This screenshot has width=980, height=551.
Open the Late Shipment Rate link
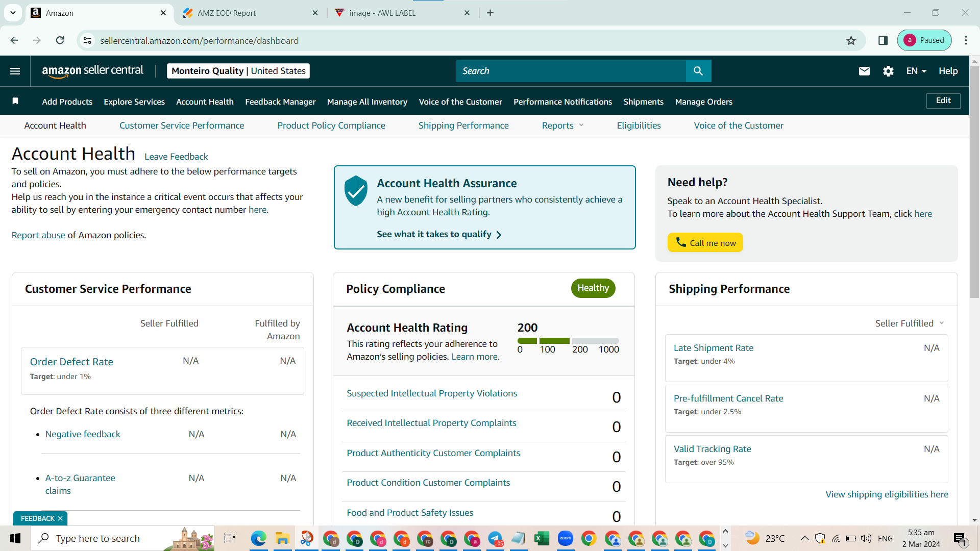tap(713, 348)
